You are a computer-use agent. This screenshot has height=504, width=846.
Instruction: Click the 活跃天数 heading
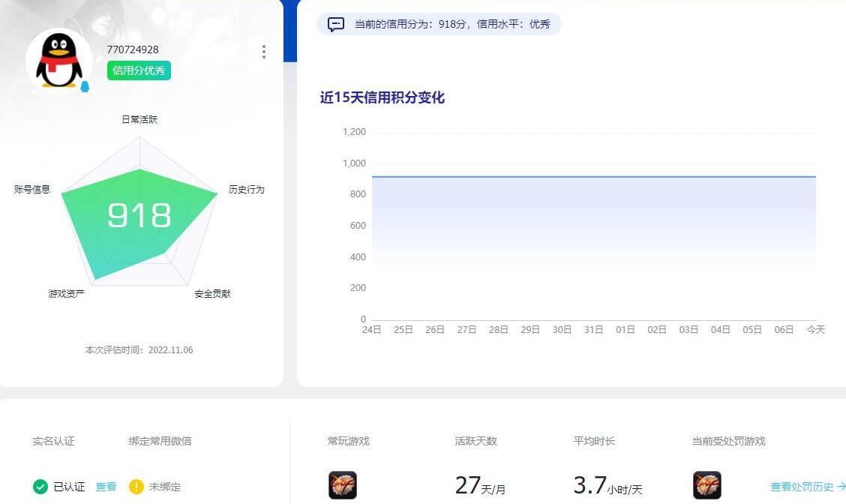pyautogui.click(x=475, y=441)
